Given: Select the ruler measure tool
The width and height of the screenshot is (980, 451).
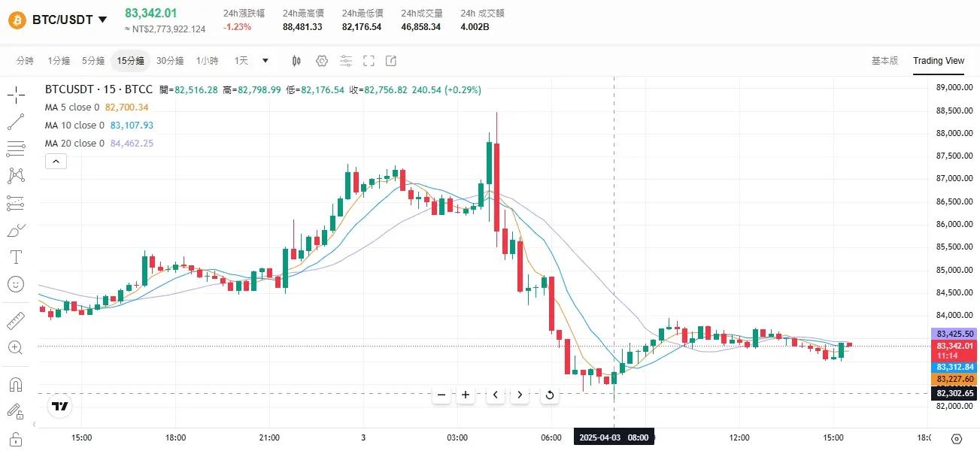Looking at the screenshot, I should 16,321.
